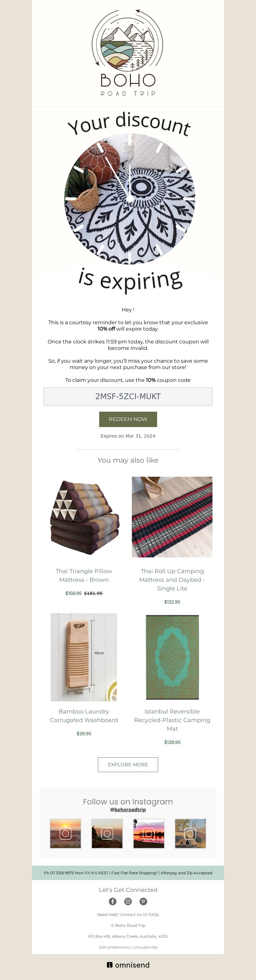Open the @bohoroadtrip Instagram link
Screen dimensions: 256x980
click(x=128, y=809)
